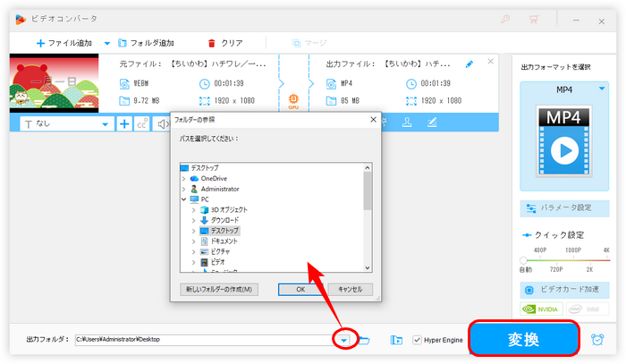Toggle the NVIDIA acceleration option
The width and height of the screenshot is (626, 364).
[541, 309]
